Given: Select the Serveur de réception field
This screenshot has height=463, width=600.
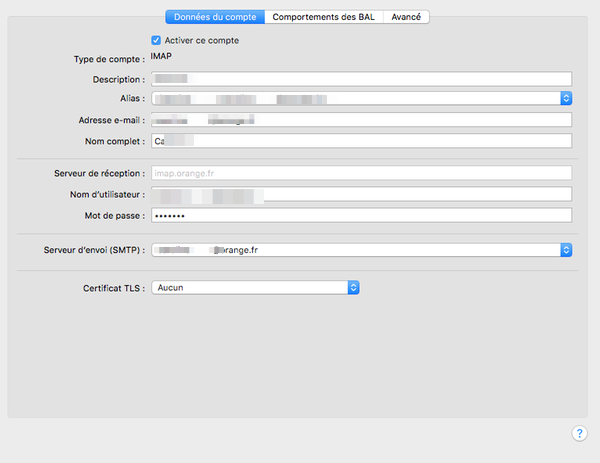Looking at the screenshot, I should (x=360, y=173).
